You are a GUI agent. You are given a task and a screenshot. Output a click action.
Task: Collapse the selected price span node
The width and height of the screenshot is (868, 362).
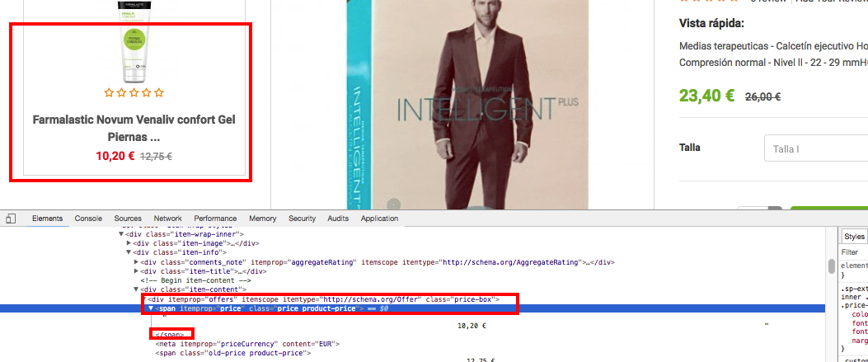151,308
